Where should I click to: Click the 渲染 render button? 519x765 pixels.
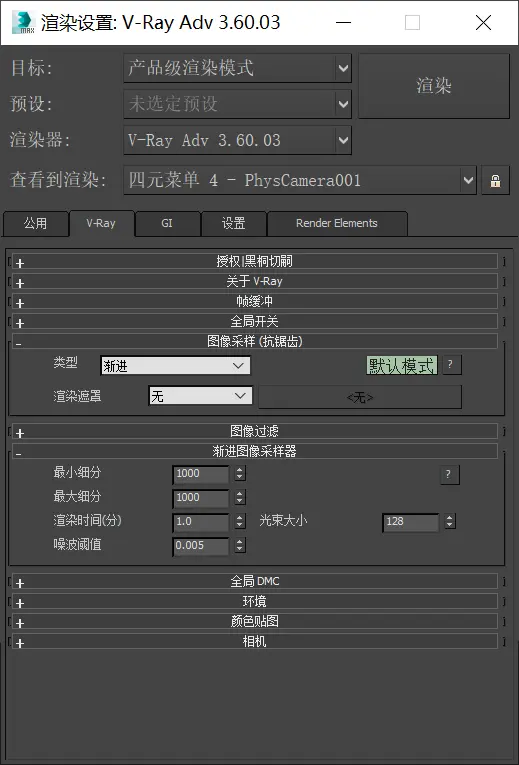point(434,86)
